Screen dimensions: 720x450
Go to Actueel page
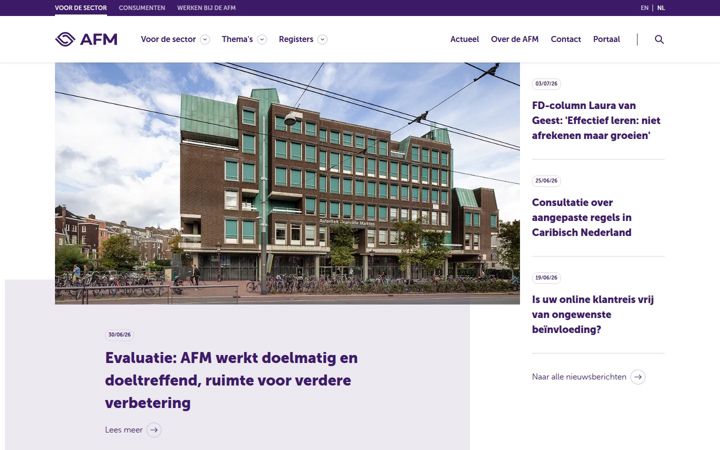[x=464, y=39]
